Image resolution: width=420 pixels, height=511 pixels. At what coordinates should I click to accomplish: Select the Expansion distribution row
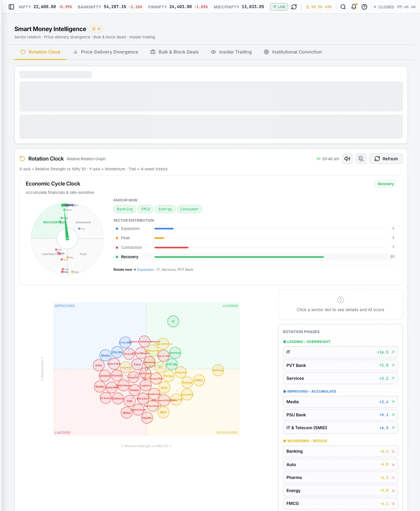click(255, 228)
